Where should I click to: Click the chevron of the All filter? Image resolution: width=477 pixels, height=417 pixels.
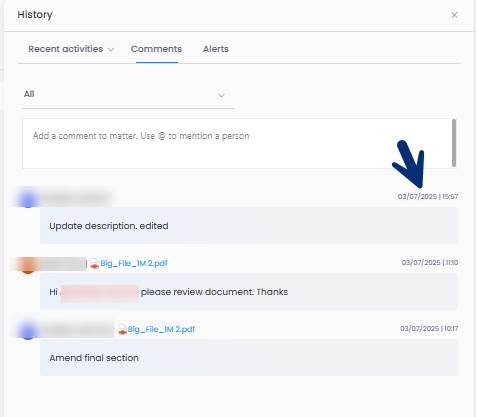[221, 95]
